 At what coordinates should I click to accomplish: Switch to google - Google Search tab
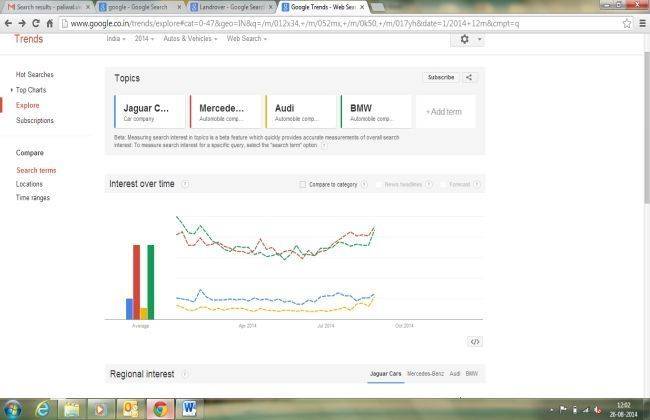[139, 7]
